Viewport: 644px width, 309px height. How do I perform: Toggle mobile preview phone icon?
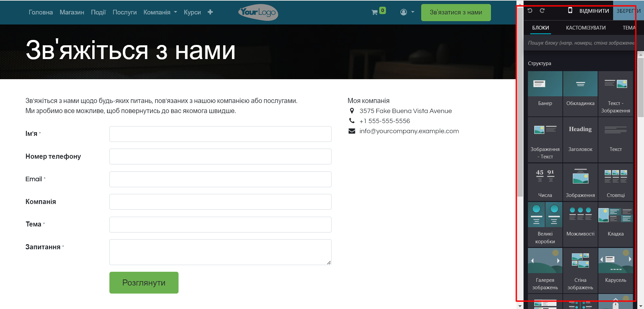pyautogui.click(x=570, y=10)
